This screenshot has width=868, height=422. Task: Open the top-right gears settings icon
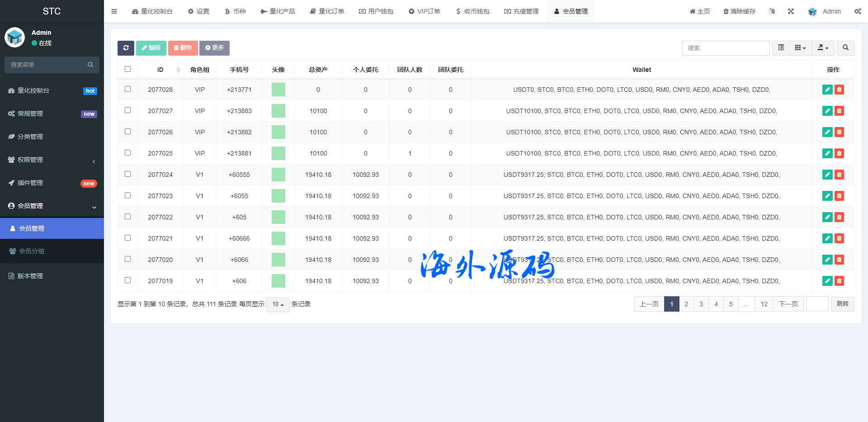click(858, 11)
